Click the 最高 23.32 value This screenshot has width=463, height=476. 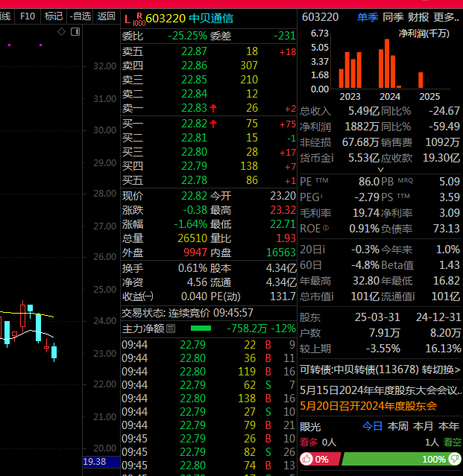(283, 210)
